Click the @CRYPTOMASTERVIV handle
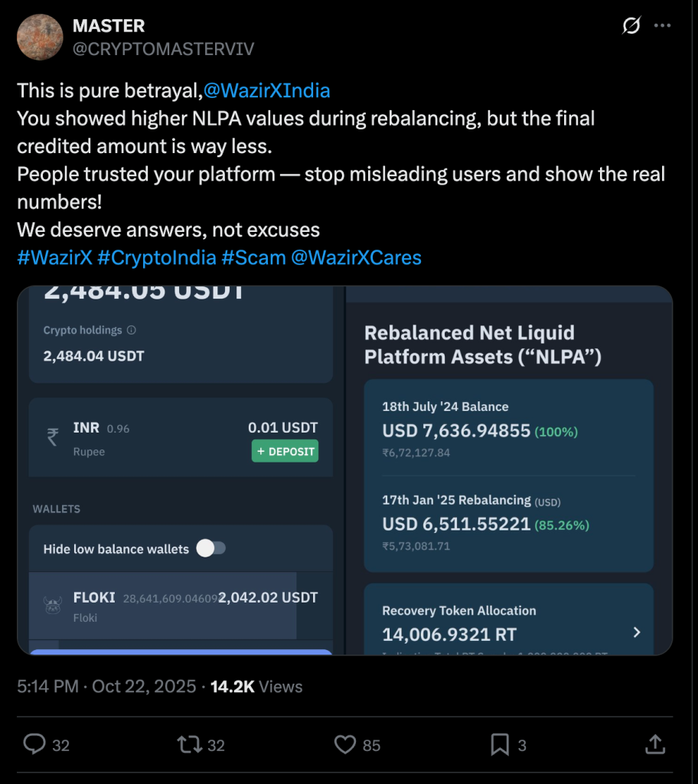Viewport: 698px width, 784px height. click(x=163, y=49)
